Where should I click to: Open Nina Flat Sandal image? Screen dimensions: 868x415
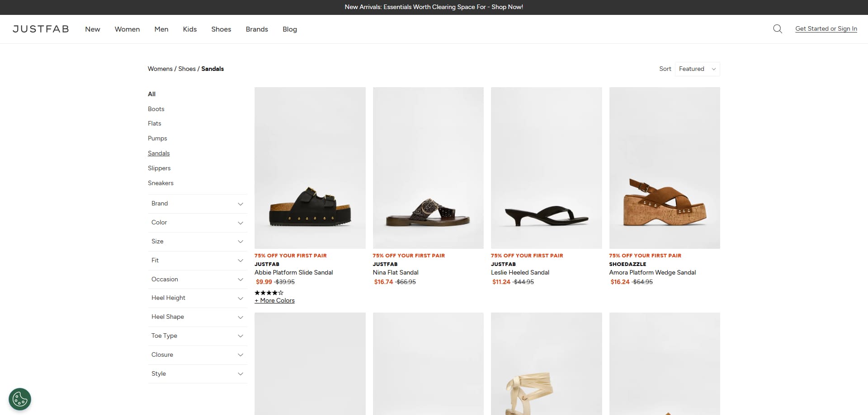coord(428,168)
